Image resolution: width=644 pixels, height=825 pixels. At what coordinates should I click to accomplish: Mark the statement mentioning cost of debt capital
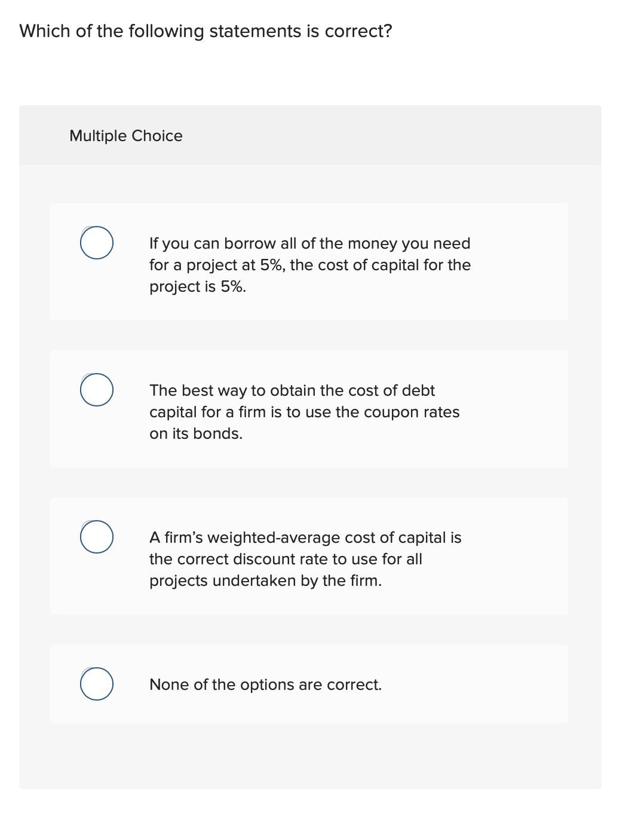304,412
